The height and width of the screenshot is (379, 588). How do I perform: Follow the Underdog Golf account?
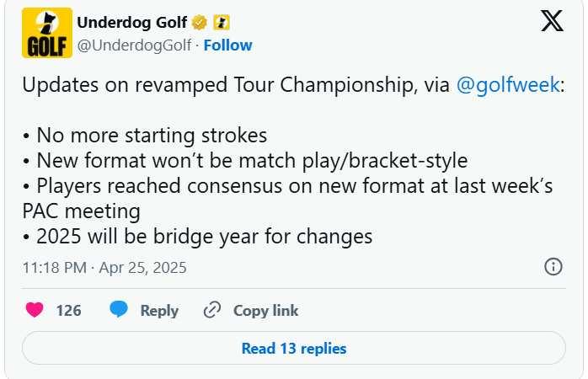pyautogui.click(x=227, y=45)
